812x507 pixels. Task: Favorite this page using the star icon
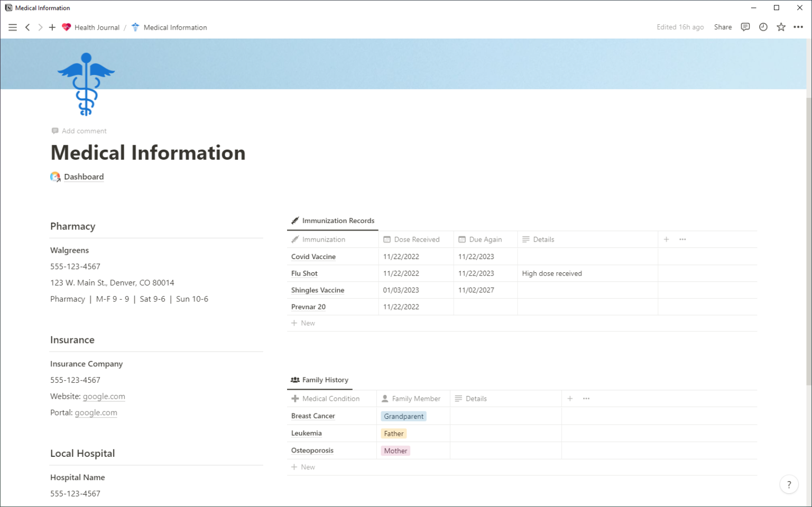tap(781, 27)
